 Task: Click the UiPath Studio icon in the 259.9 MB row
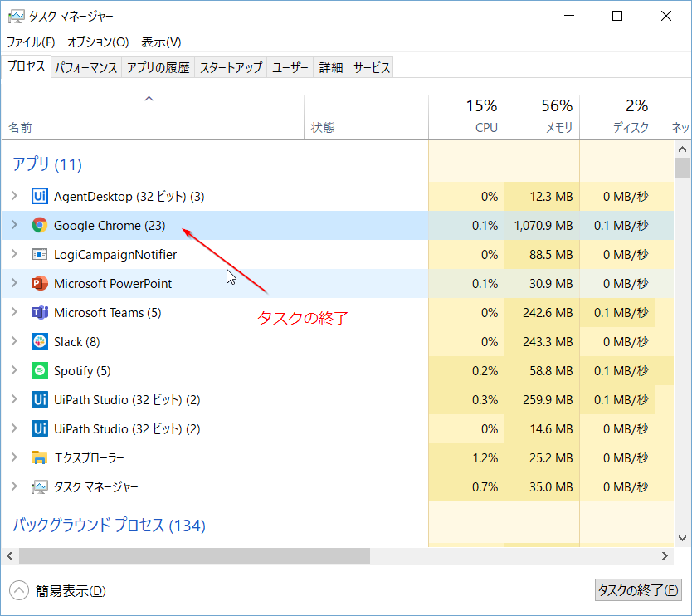pos(40,399)
